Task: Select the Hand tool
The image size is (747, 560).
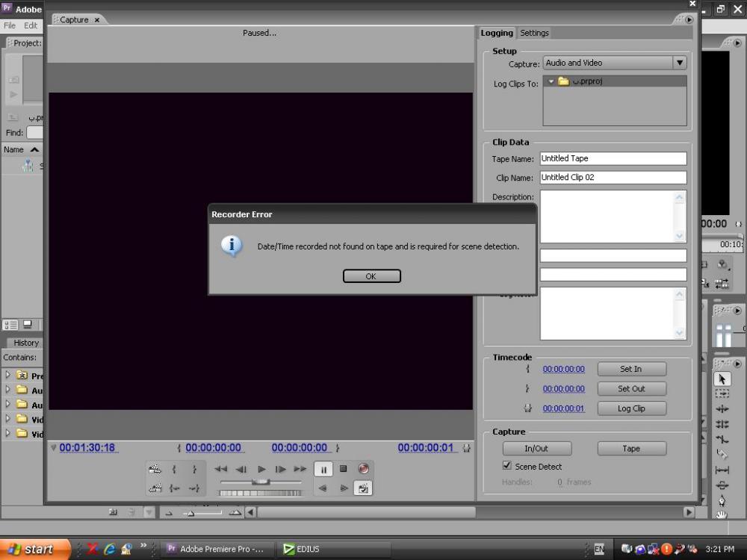Action: tap(722, 514)
